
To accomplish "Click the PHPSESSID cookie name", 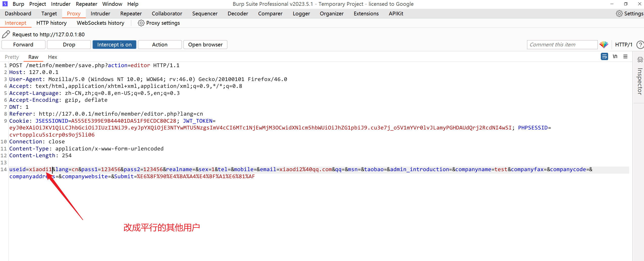I will coord(533,128).
